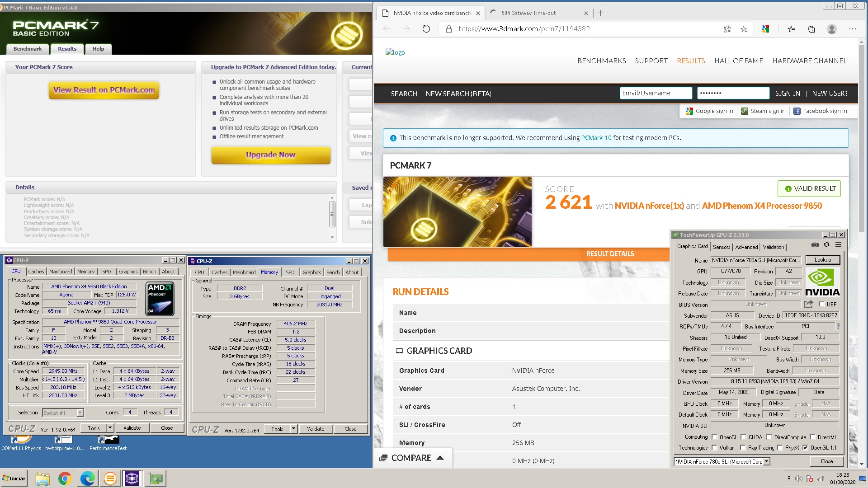
Task: Click the GPU-Z refresh icon
Action: point(826,244)
